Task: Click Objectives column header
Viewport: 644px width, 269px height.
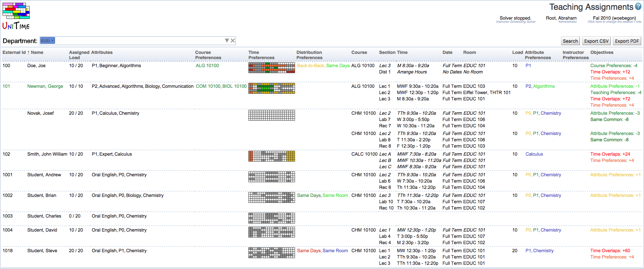Action: click(602, 52)
